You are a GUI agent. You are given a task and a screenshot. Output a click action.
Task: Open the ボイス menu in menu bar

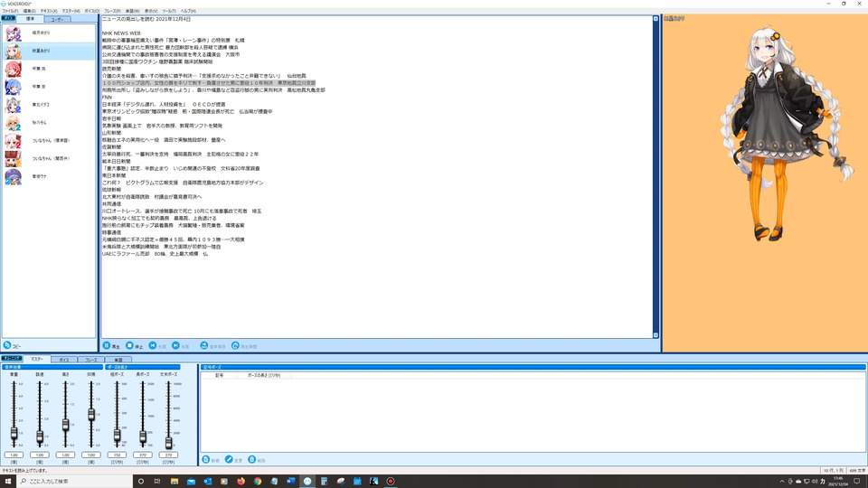pos(92,11)
